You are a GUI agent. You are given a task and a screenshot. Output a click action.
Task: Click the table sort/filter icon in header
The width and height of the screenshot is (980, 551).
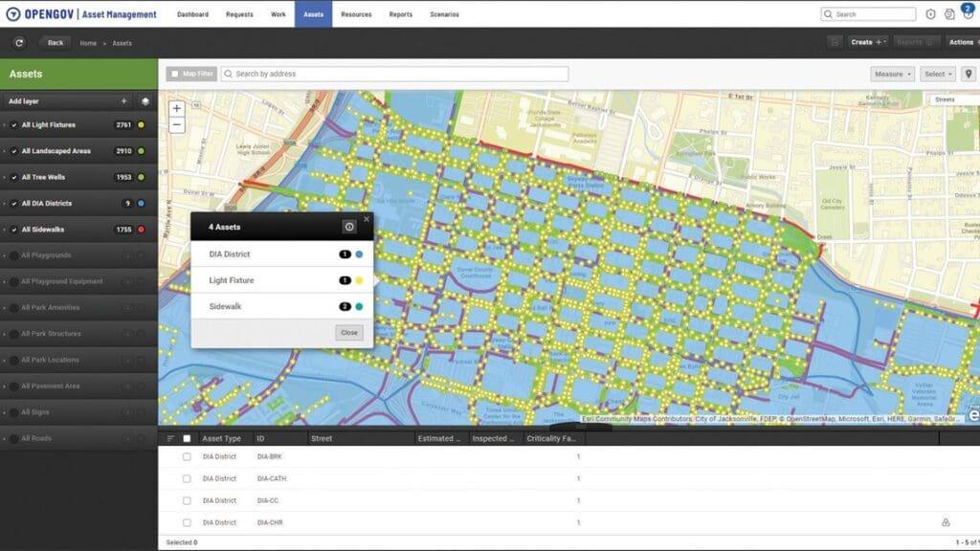point(170,438)
